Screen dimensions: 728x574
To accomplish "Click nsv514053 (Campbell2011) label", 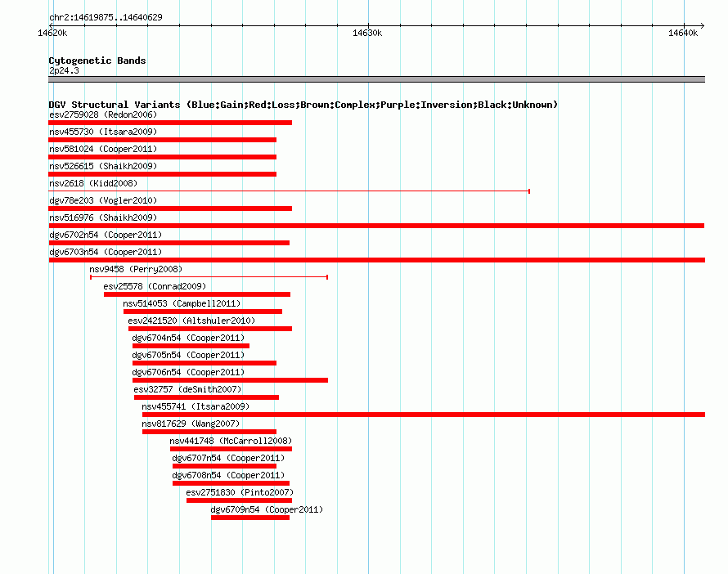I will 182,303.
